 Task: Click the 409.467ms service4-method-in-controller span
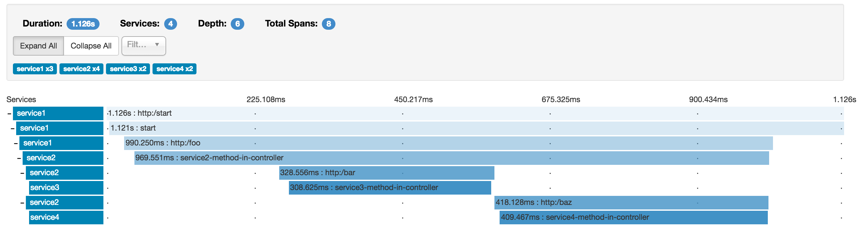click(633, 218)
